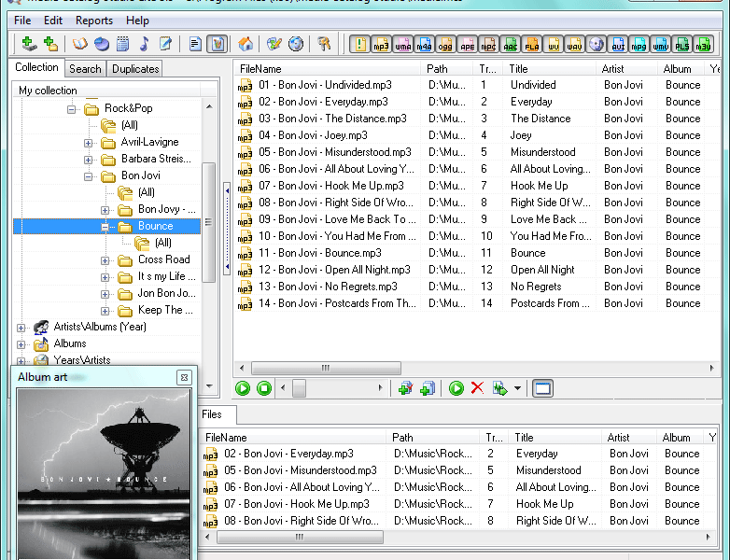
Task: Click the CD disc filter icon
Action: [x=596, y=44]
